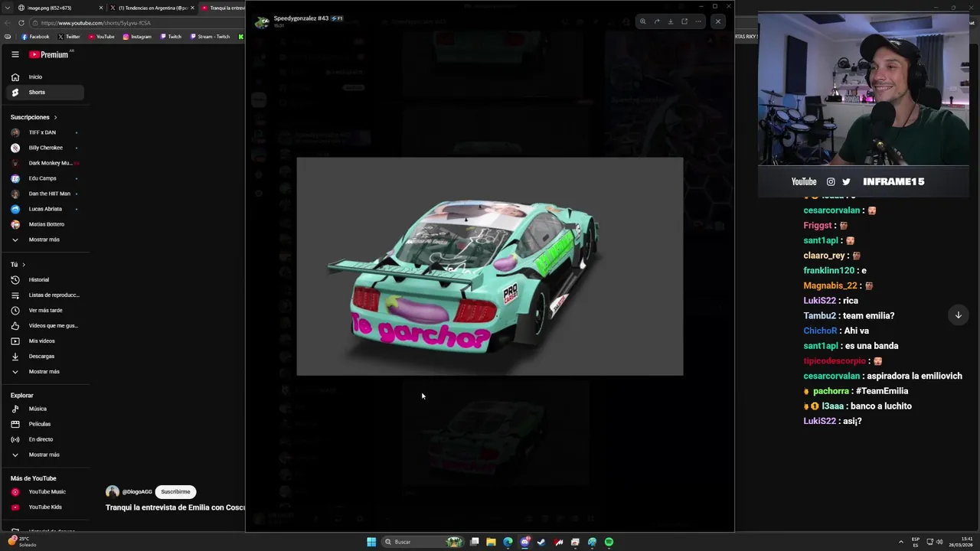Open the Edu Camps channel
Viewport: 980px width, 551px height.
pyautogui.click(x=44, y=178)
